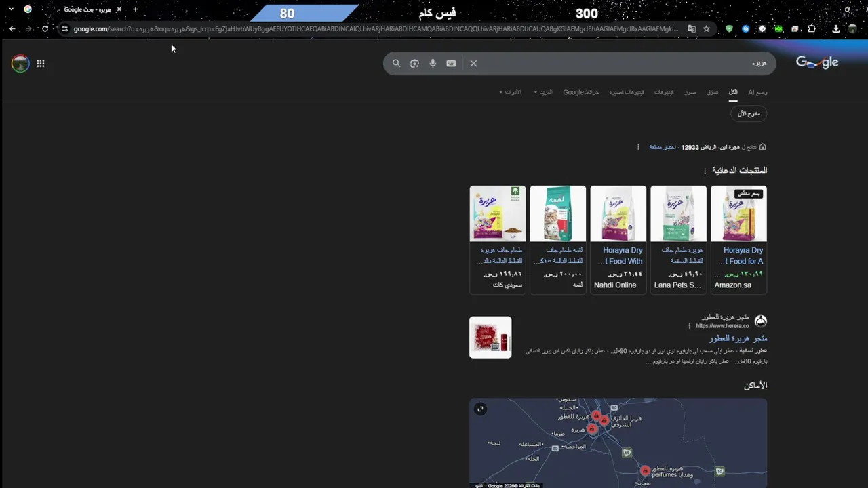Click the browser address bar URL
868x488 pixels.
click(x=375, y=28)
